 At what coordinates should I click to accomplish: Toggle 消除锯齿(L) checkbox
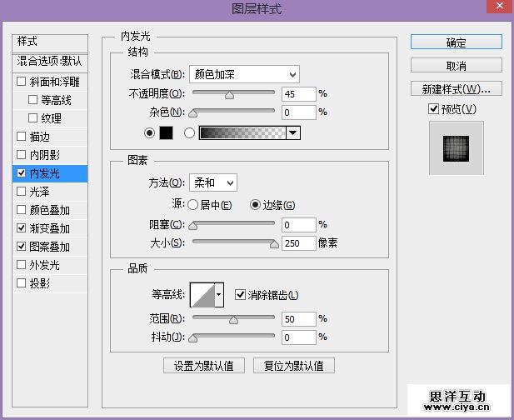coord(240,294)
